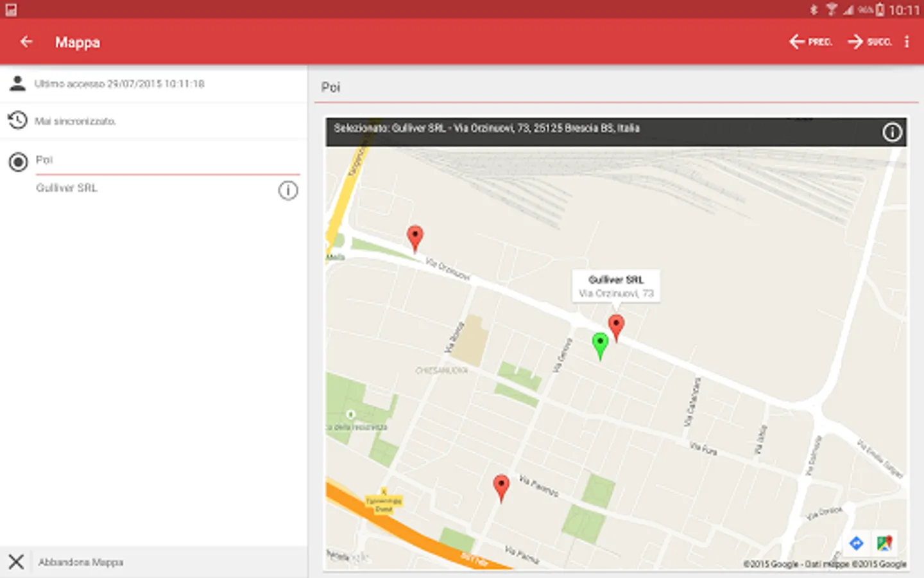The height and width of the screenshot is (578, 924).
Task: Click the Ultimo accesso timestamp text
Action: click(119, 83)
